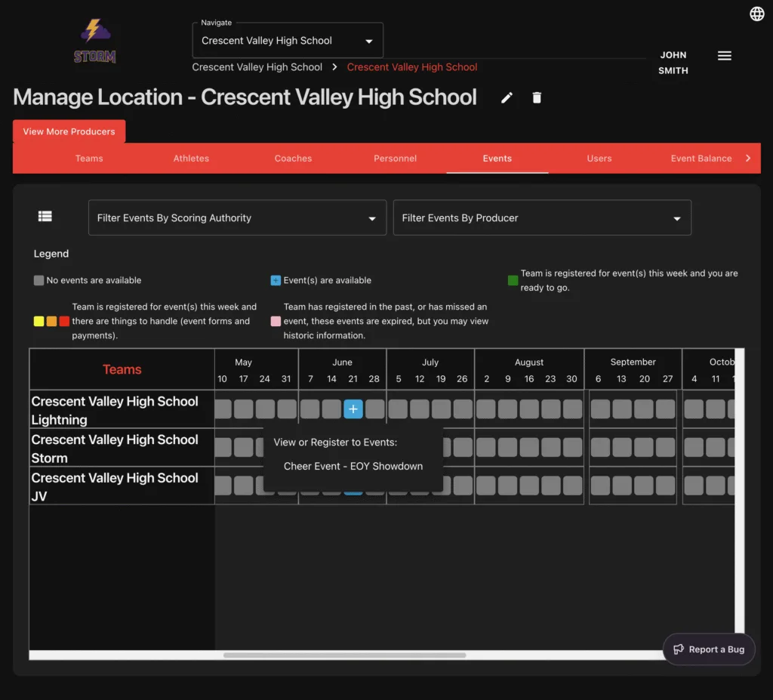Click blue plus event cell for Lightning

(353, 409)
